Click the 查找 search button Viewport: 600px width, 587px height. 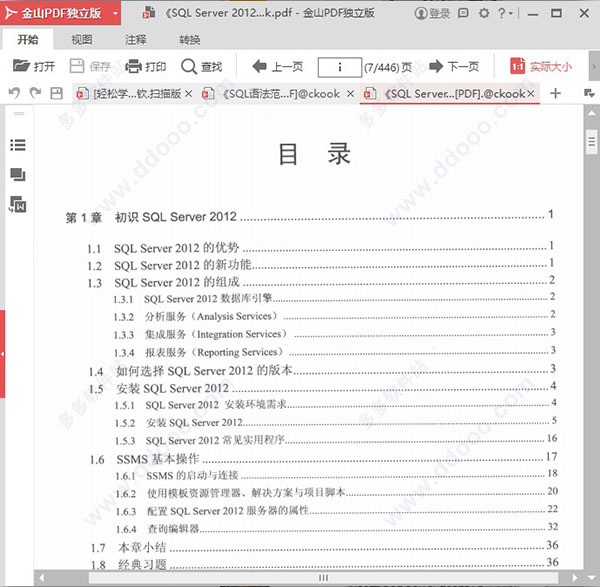(202, 67)
